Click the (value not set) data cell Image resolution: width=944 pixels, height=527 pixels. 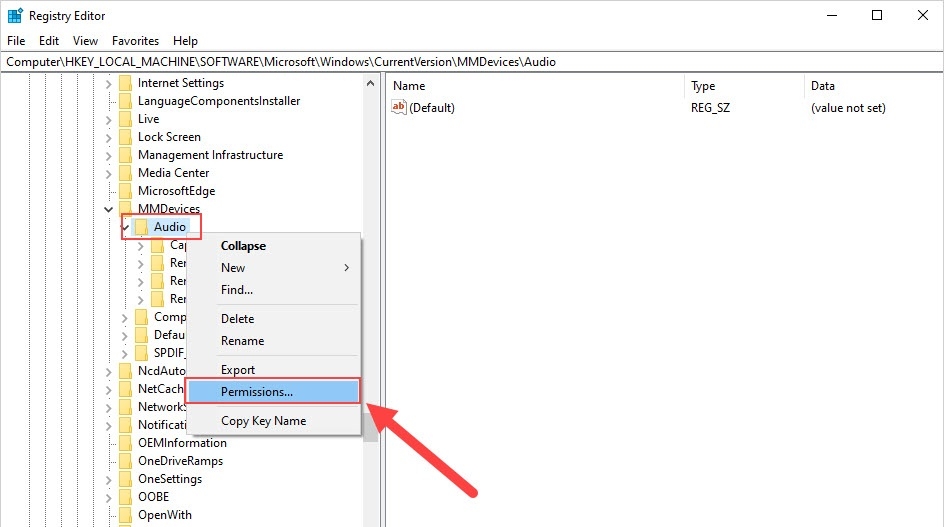(x=848, y=108)
